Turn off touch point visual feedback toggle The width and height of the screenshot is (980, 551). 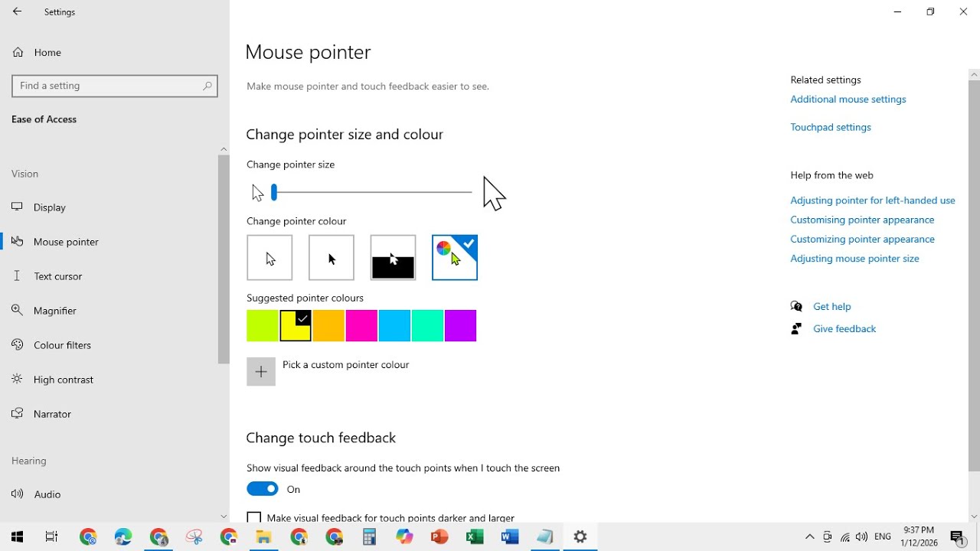[263, 489]
